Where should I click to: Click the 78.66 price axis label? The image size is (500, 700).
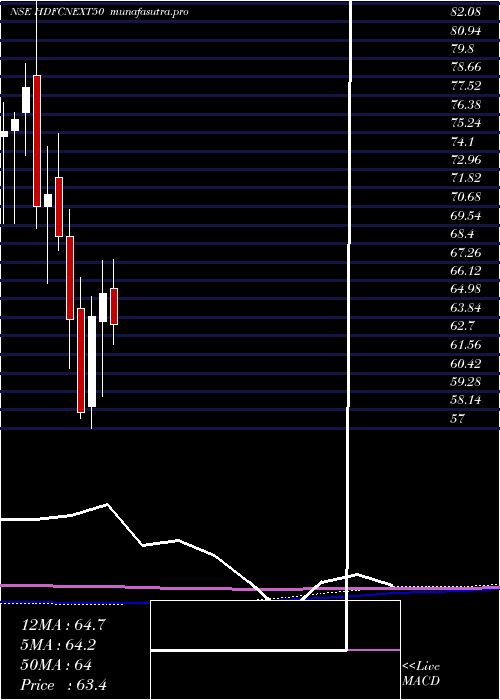click(465, 67)
